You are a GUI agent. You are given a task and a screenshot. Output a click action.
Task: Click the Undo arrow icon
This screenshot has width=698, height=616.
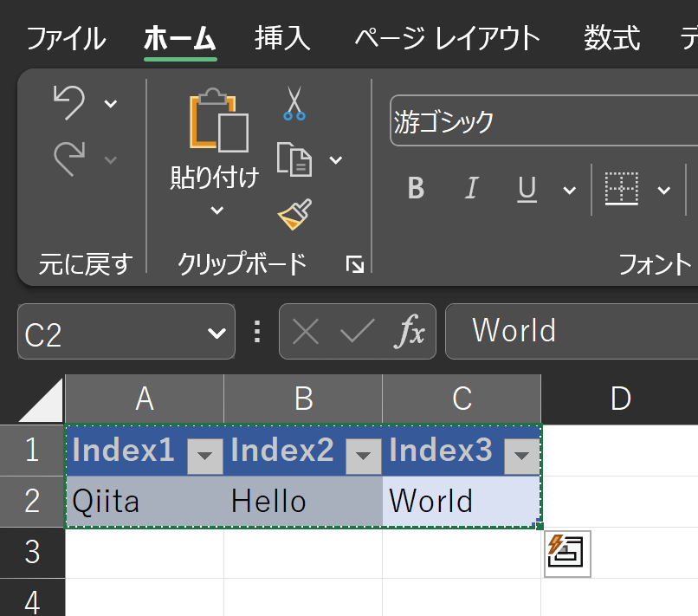pos(68,103)
